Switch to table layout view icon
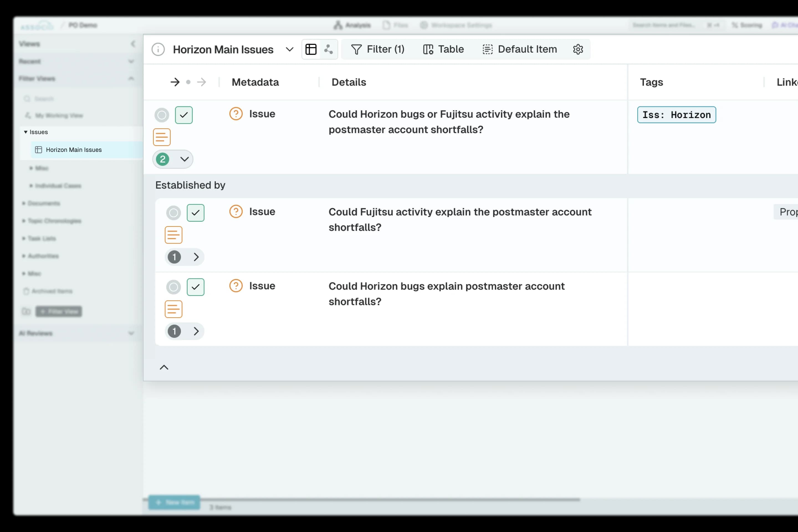 (x=311, y=50)
